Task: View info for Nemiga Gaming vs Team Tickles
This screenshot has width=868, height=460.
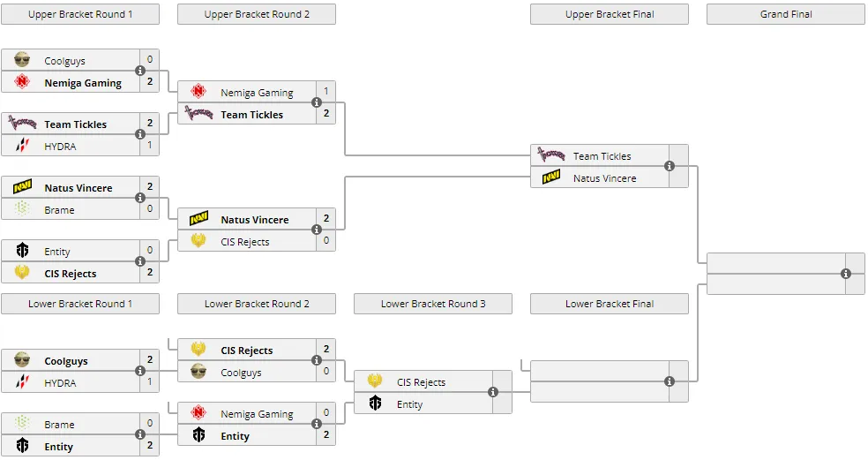Action: coord(317,102)
